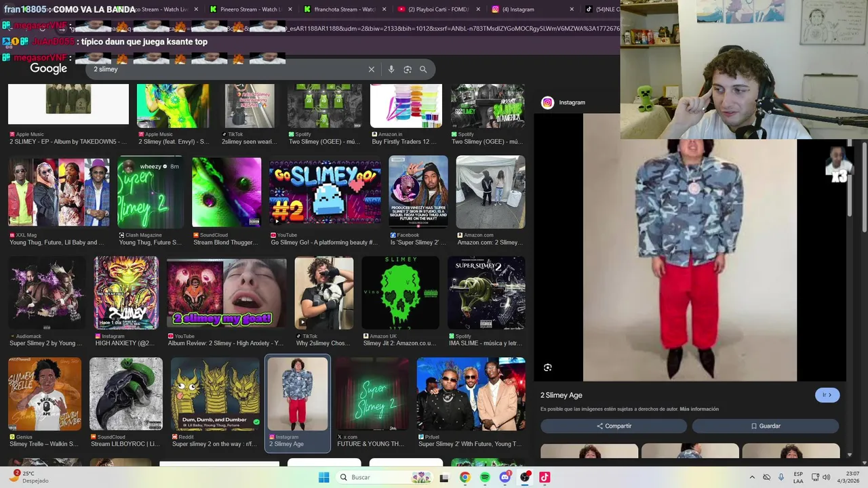Screen dimensions: 868x488
Task: Open the network status tray icon
Action: tap(815, 477)
